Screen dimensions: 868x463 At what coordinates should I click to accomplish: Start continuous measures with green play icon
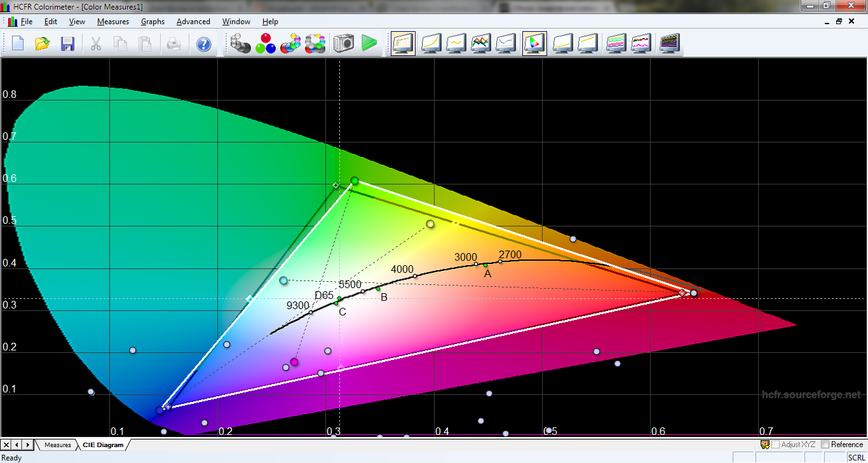tap(369, 44)
